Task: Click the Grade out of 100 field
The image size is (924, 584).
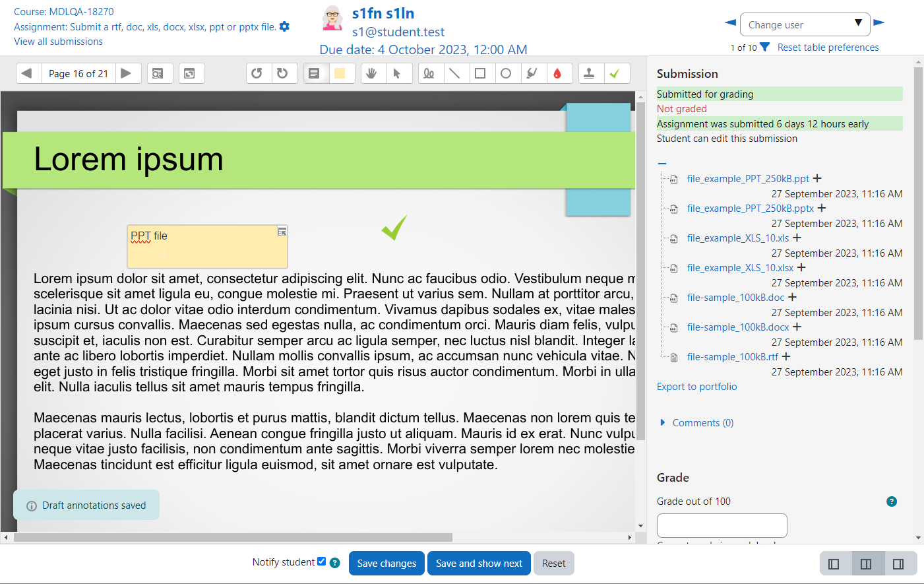Action: click(x=722, y=526)
